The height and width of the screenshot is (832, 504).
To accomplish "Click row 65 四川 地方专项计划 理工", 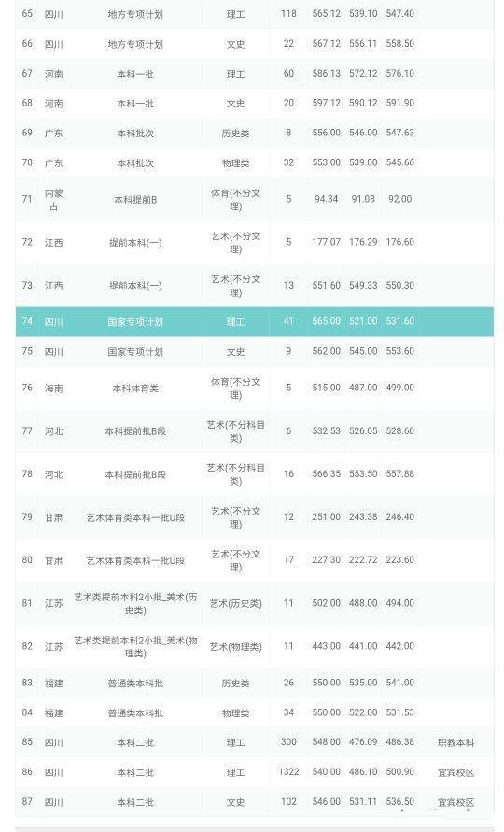I will click(x=255, y=14).
